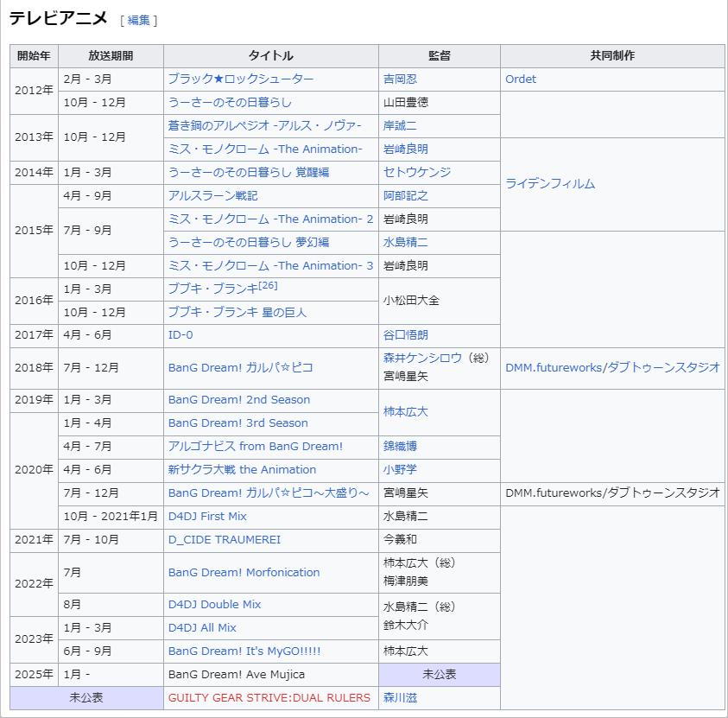728x718 pixels.
Task: Open the ブラック★ロックシューター title link
Action: pos(240,79)
